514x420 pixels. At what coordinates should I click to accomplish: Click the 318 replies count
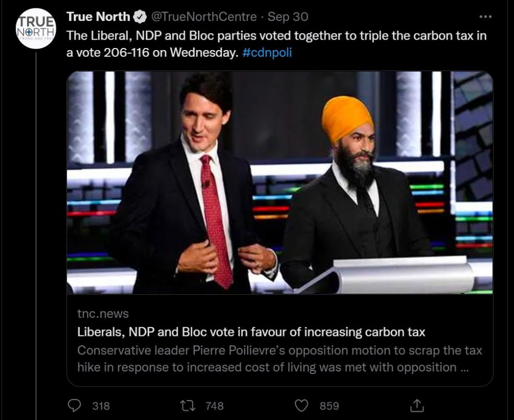click(101, 405)
